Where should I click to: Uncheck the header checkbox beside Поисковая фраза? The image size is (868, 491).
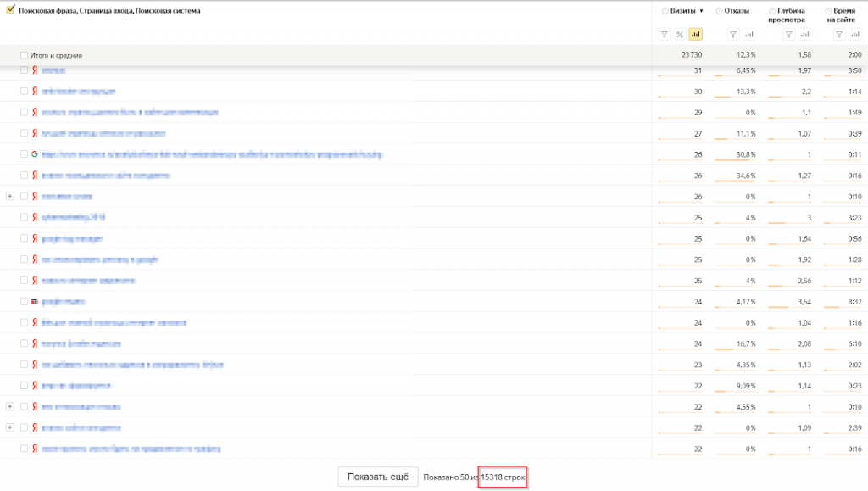[11, 10]
